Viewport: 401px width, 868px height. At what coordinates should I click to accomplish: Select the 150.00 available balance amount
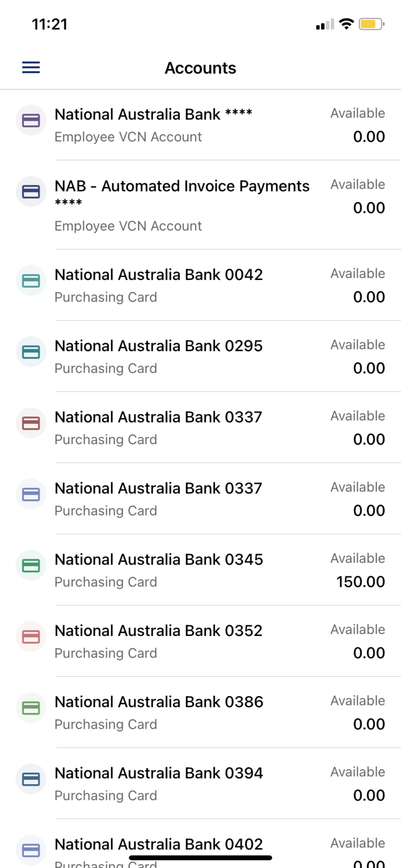(x=360, y=582)
